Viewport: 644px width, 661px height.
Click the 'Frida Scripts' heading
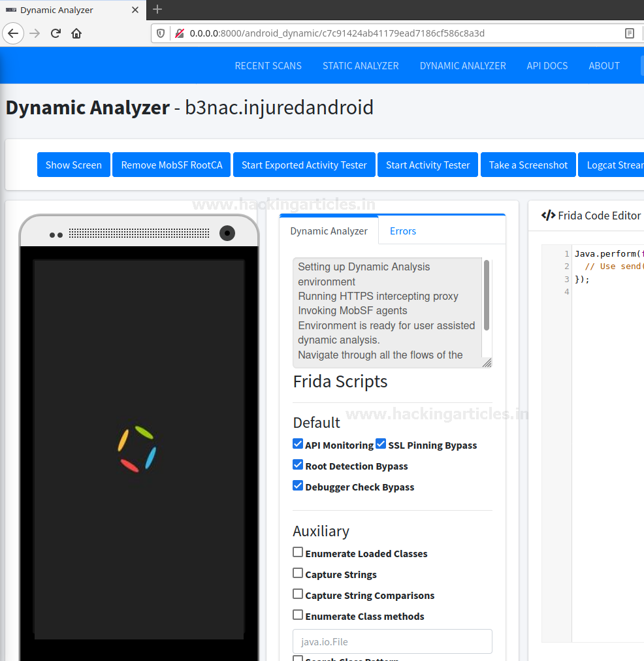click(x=340, y=381)
